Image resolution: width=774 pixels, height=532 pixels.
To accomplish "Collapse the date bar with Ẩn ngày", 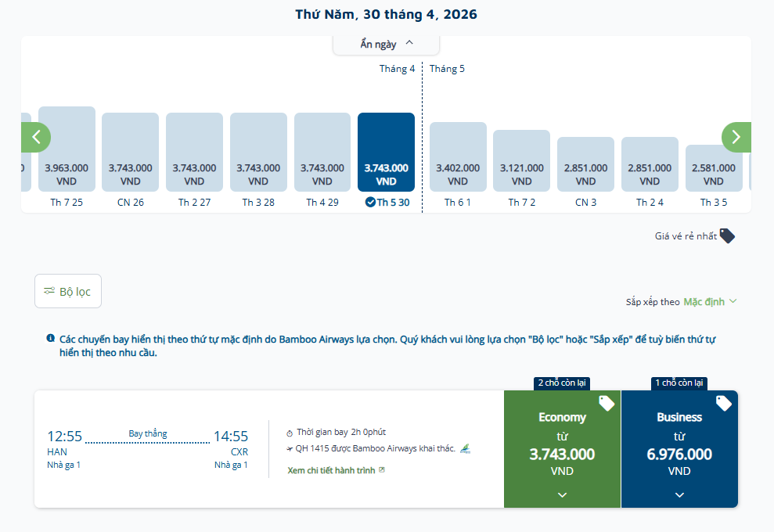I will pyautogui.click(x=386, y=44).
